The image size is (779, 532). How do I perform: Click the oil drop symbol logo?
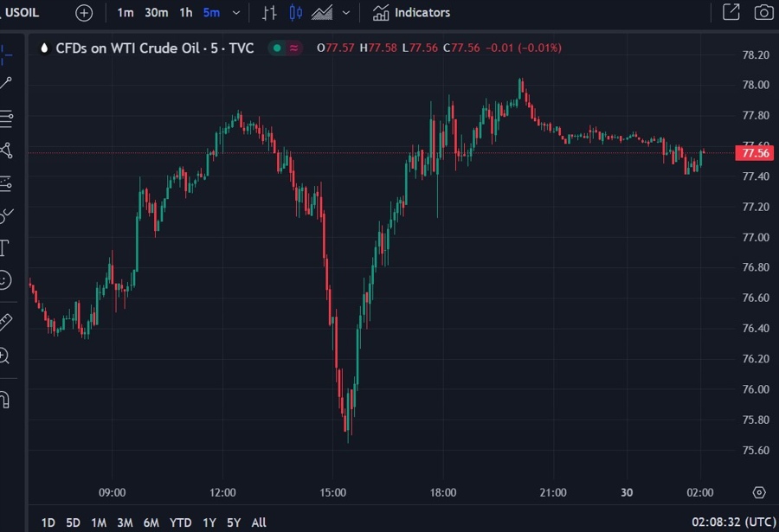coord(45,48)
